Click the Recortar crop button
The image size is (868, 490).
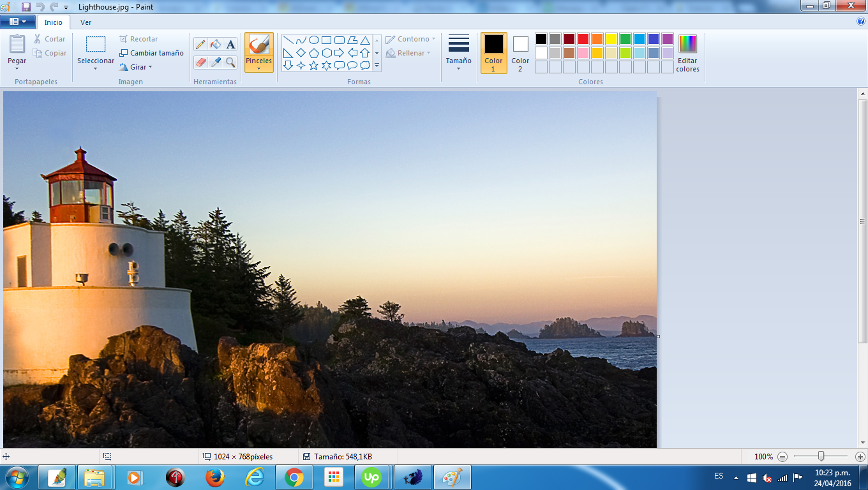[x=138, y=39]
